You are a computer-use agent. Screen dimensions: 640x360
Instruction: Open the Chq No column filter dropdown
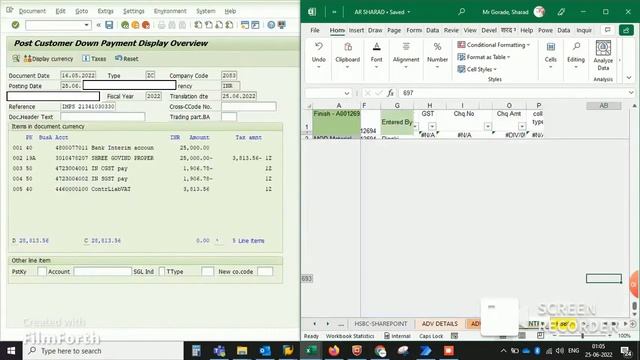(488, 127)
